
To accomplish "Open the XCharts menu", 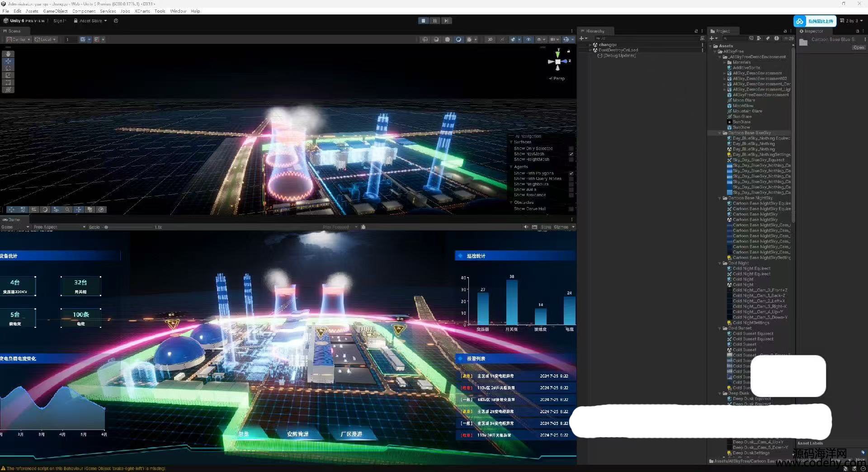I will (142, 11).
